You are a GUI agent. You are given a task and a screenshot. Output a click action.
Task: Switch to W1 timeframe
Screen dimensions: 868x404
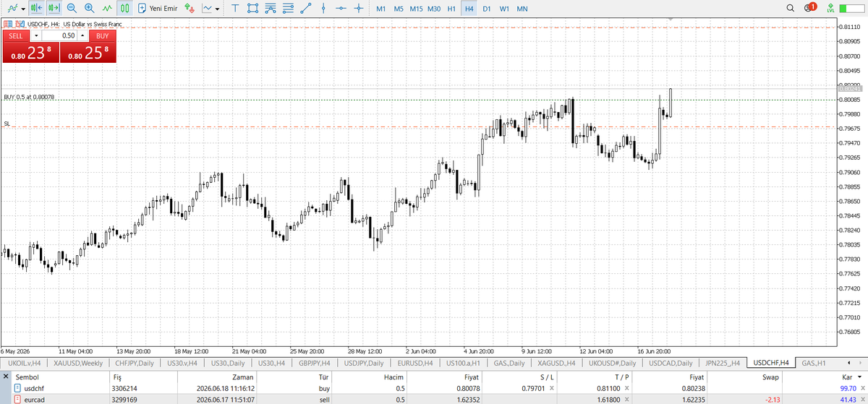point(504,9)
